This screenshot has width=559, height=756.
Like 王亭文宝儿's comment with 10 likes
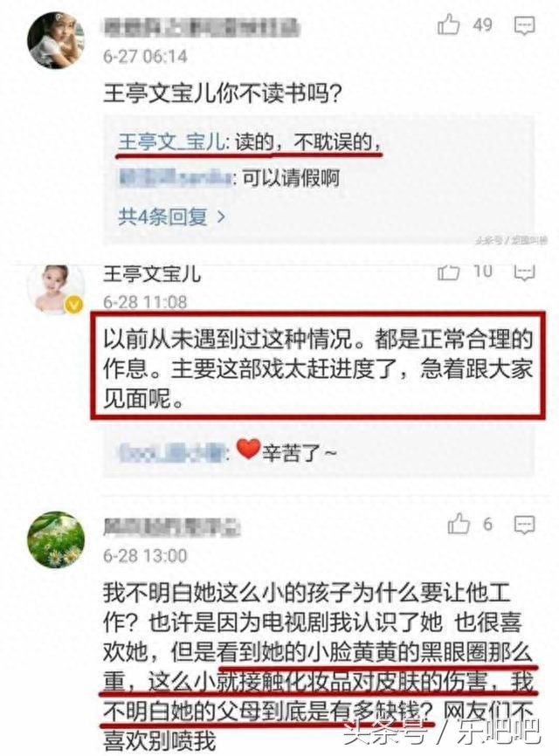[x=448, y=272]
